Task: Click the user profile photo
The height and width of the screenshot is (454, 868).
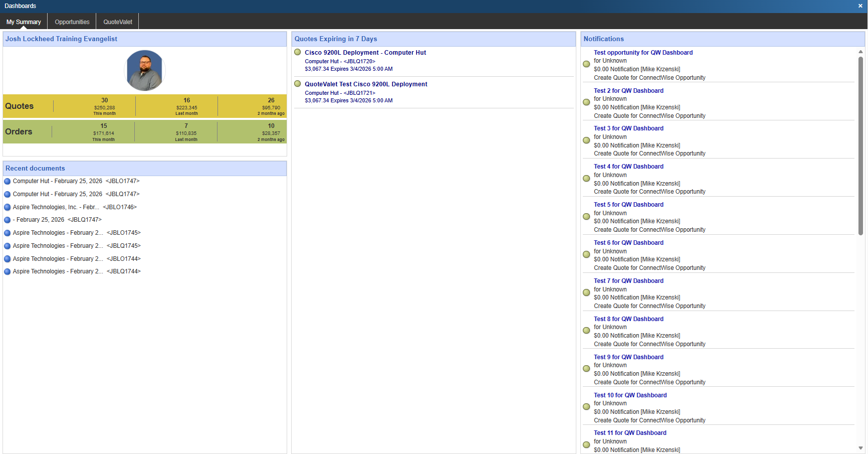Action: (145, 70)
